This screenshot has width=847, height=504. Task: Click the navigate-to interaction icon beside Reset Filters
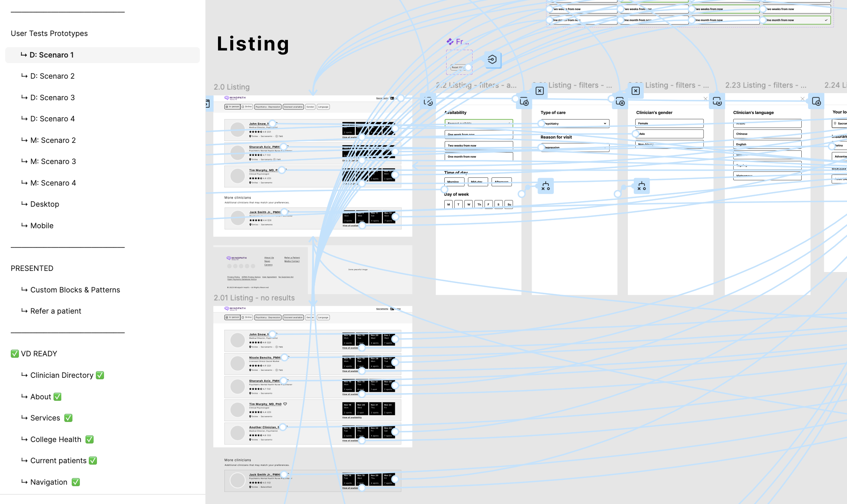click(x=493, y=60)
